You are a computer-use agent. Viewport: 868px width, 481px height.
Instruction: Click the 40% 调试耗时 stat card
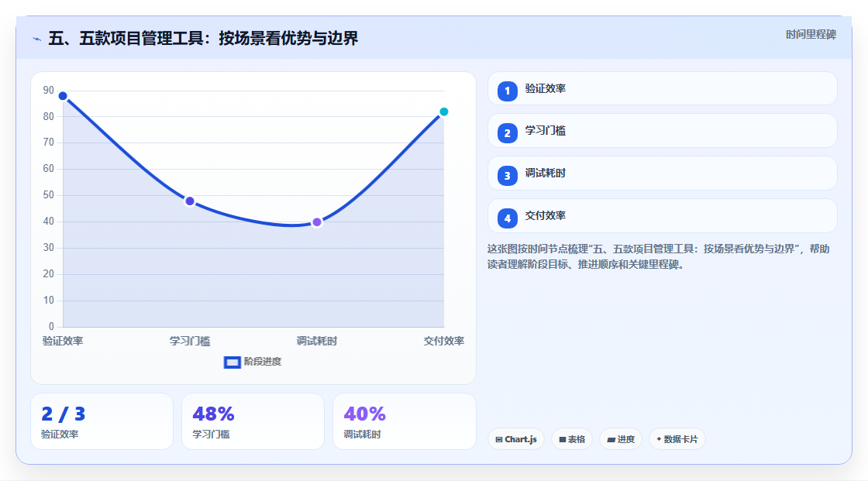(x=404, y=421)
